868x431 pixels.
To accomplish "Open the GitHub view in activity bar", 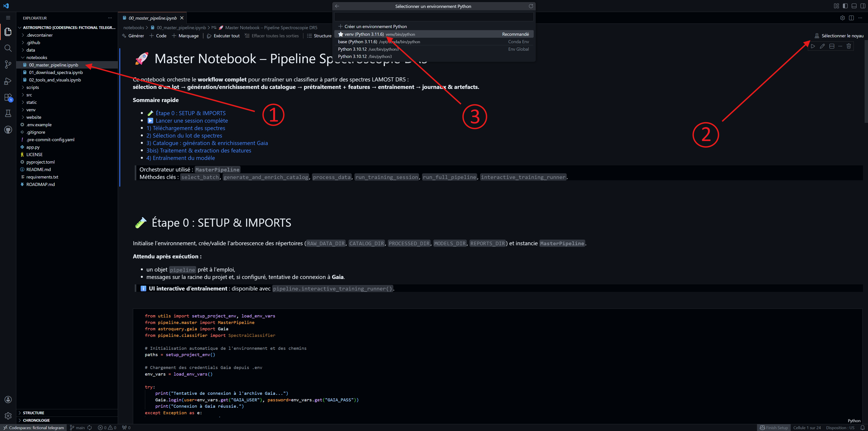I will [8, 130].
